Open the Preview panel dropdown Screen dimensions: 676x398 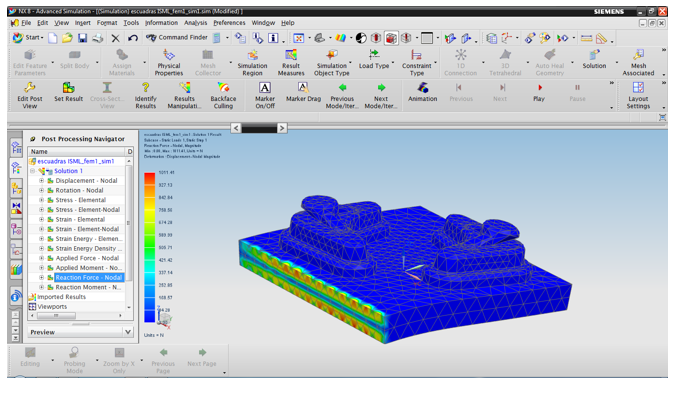coord(128,332)
